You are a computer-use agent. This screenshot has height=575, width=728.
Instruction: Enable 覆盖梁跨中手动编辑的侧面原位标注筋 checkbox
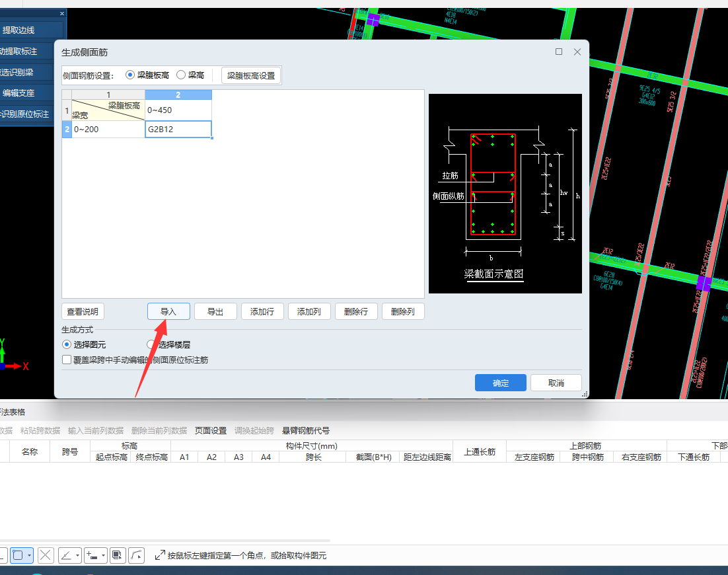[135, 360]
